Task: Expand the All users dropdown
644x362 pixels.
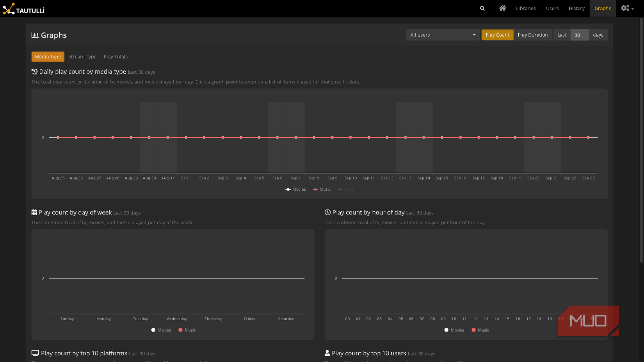Action: coord(443,35)
